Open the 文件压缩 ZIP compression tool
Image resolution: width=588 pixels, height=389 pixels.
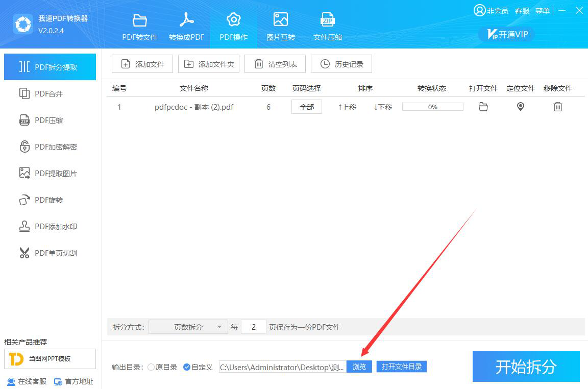coord(328,27)
